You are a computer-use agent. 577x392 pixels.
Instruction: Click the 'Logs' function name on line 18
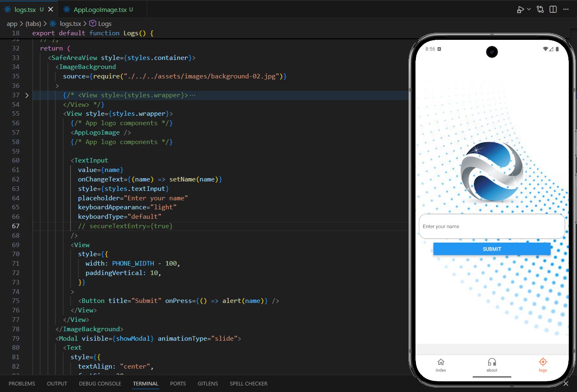[x=131, y=33]
